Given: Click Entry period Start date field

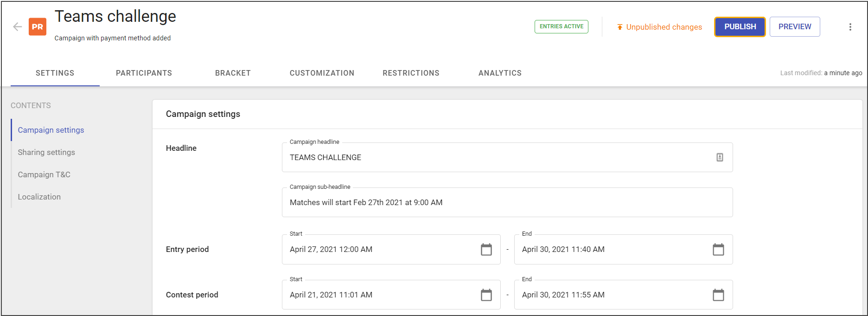Looking at the screenshot, I should click(x=391, y=250).
